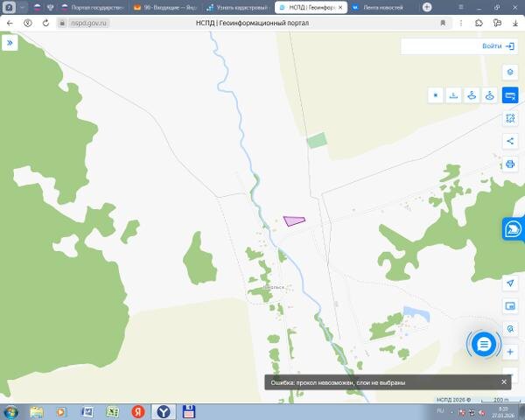Image resolution: width=525 pixels, height=420 pixels.
Task: Click the taskbar clock and date
Action: (x=503, y=412)
